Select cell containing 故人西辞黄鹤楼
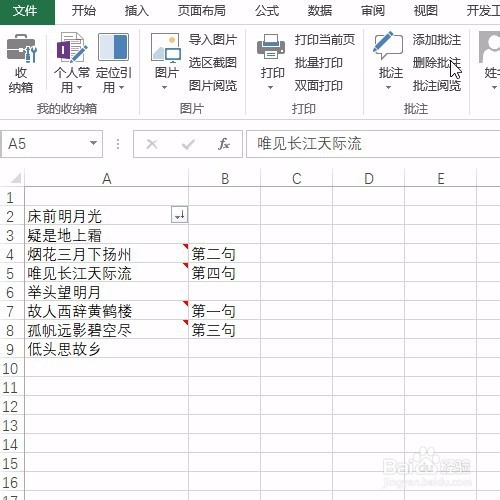 (107, 311)
